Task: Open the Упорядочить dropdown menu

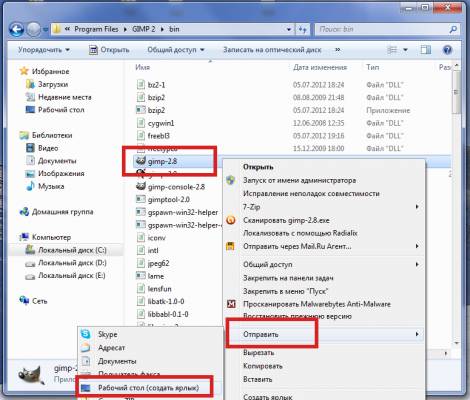Action: [x=44, y=50]
